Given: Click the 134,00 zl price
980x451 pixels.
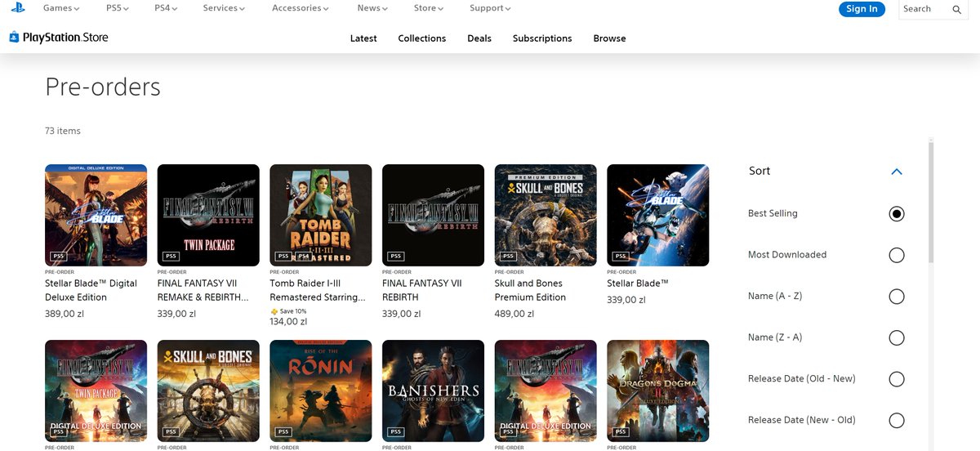Looking at the screenshot, I should 289,322.
